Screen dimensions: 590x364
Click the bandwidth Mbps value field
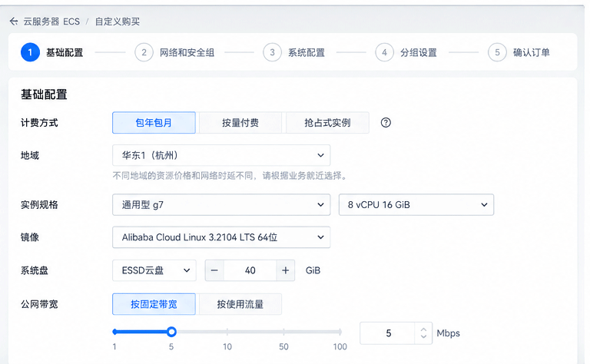(x=388, y=333)
